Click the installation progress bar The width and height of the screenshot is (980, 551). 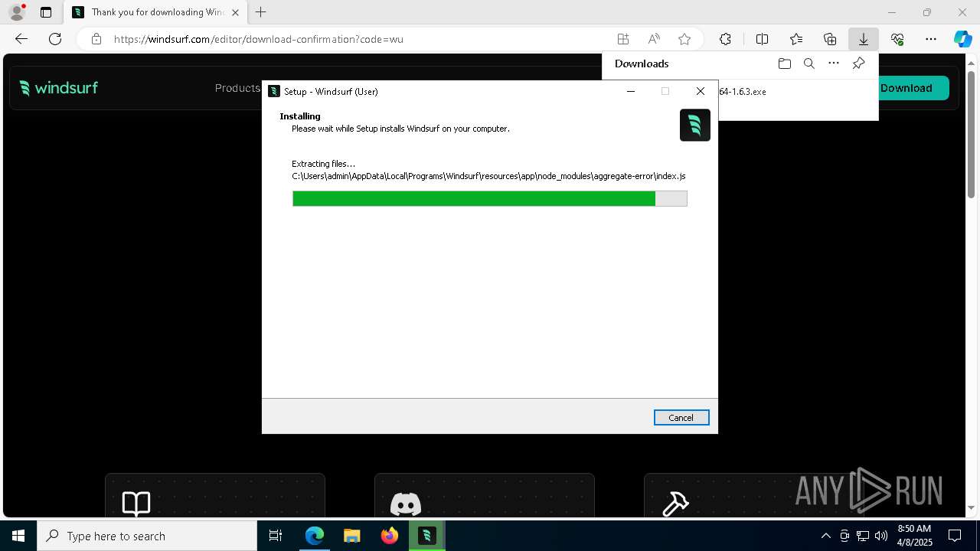pos(490,198)
